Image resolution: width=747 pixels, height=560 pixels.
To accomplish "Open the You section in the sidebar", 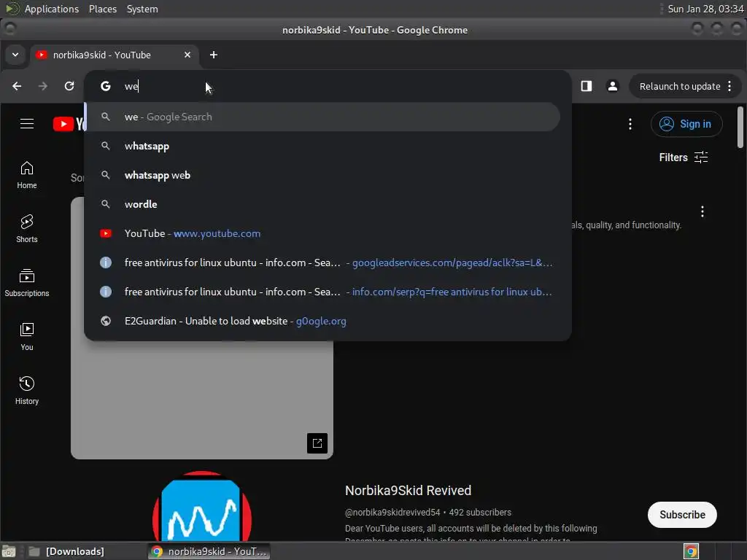I will click(27, 337).
